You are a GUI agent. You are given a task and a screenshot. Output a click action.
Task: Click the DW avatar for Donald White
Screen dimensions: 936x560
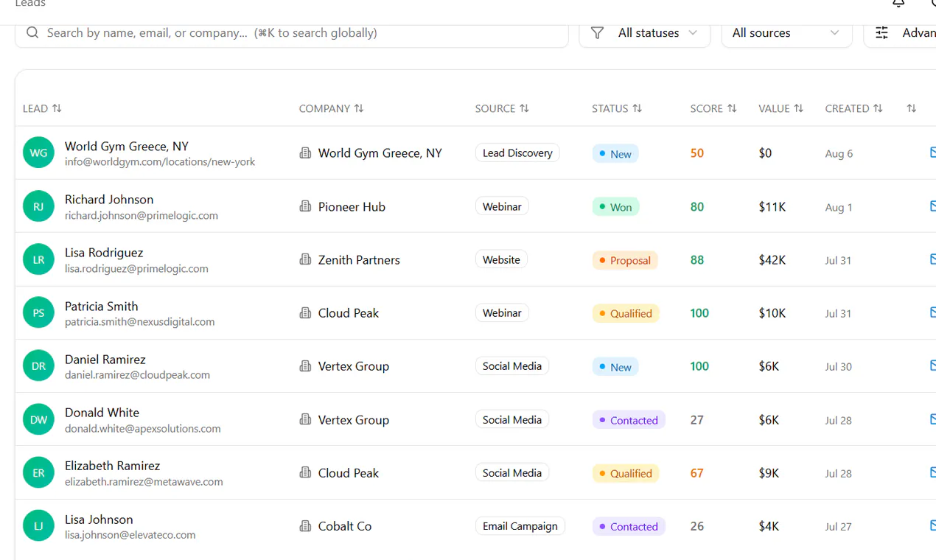click(38, 419)
